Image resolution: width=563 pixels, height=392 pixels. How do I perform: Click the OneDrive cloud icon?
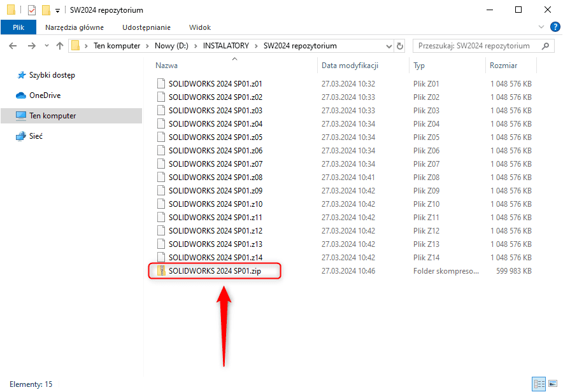tap(21, 95)
